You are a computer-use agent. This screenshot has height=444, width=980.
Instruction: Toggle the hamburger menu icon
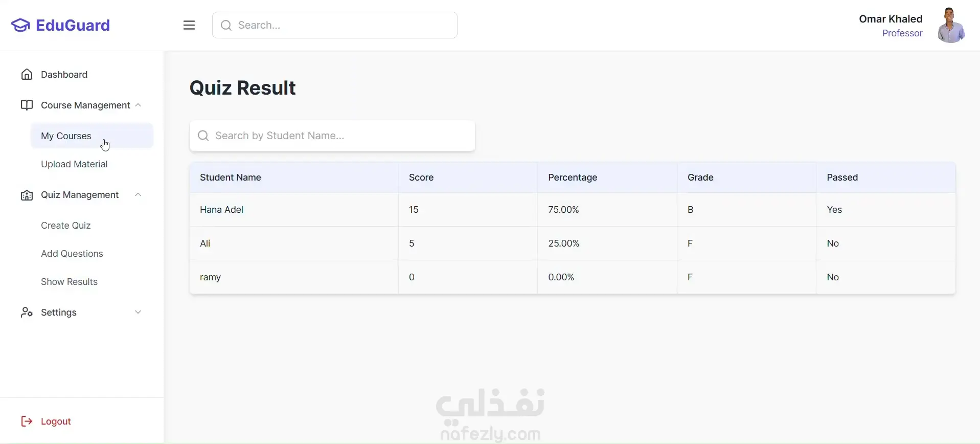tap(189, 25)
